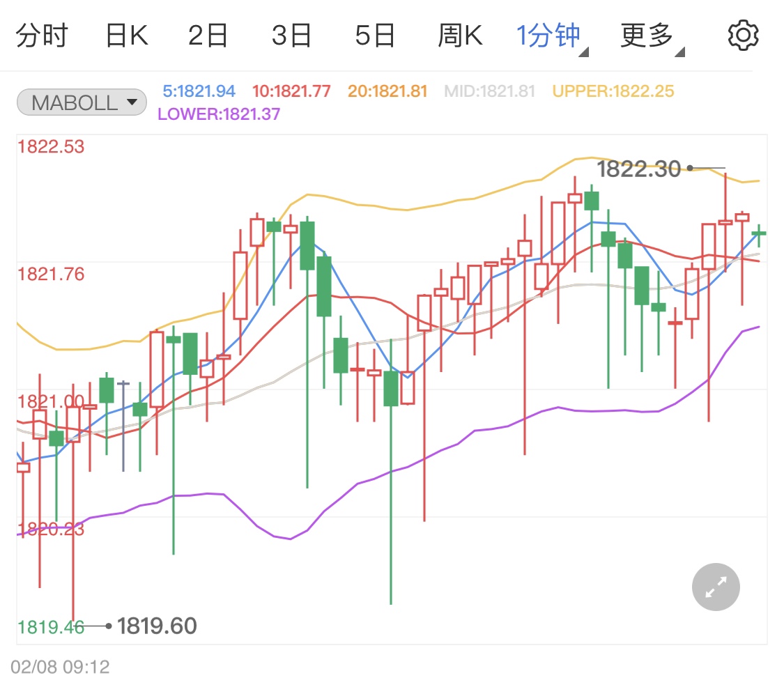Viewport: 784px width, 687px height.
Task: Switch to the 日K tab
Action: (127, 36)
